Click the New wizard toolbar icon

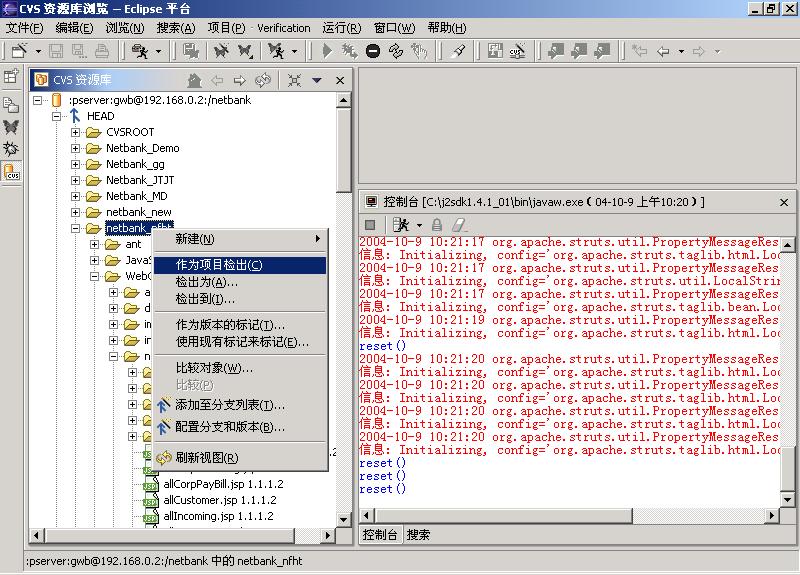click(x=19, y=51)
